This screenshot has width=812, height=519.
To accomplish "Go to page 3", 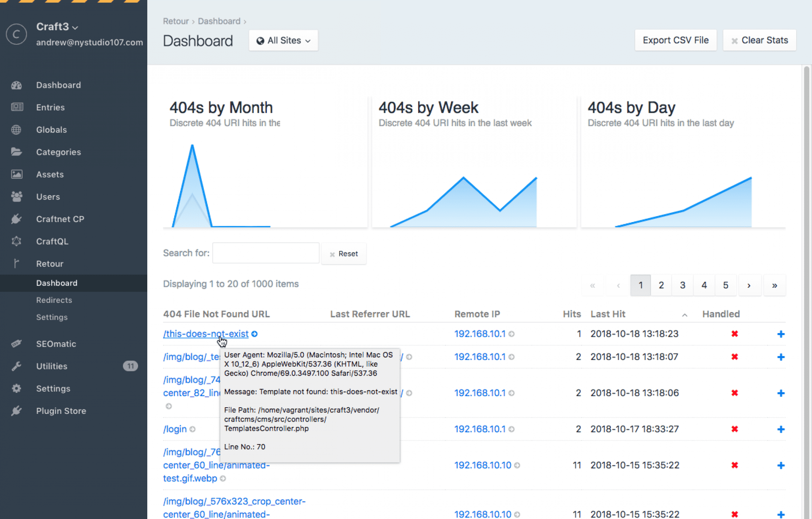I will click(x=682, y=285).
